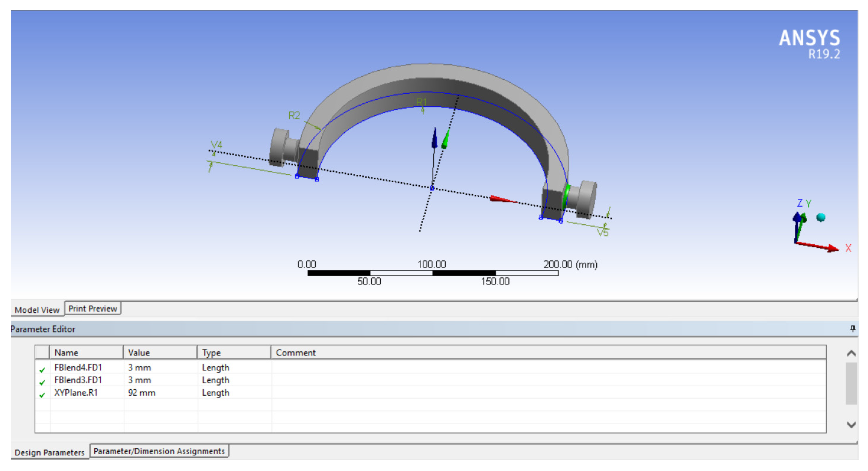Screen dimensions: 868x471
Task: Click the V4 dimension label in sketch
Action: pyautogui.click(x=216, y=145)
